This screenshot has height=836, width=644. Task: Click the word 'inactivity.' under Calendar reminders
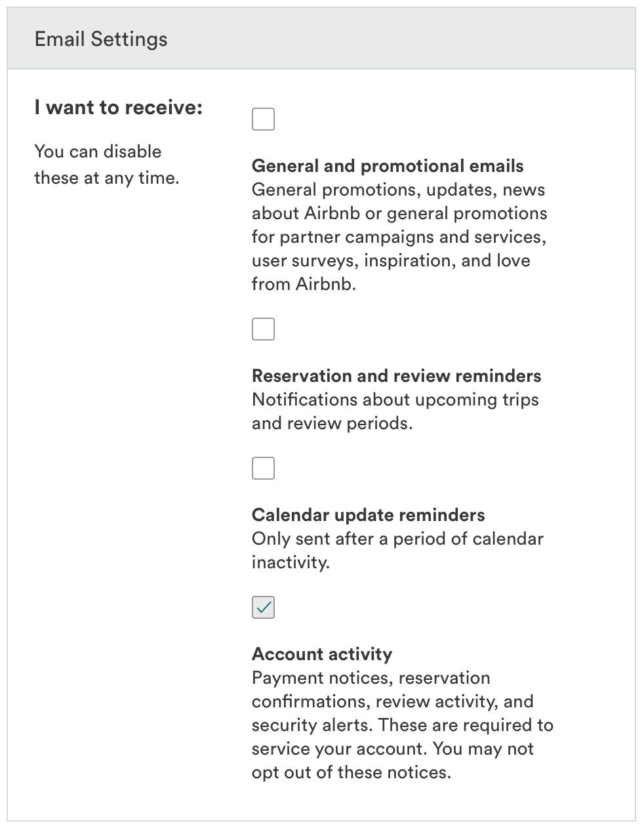coord(291,562)
